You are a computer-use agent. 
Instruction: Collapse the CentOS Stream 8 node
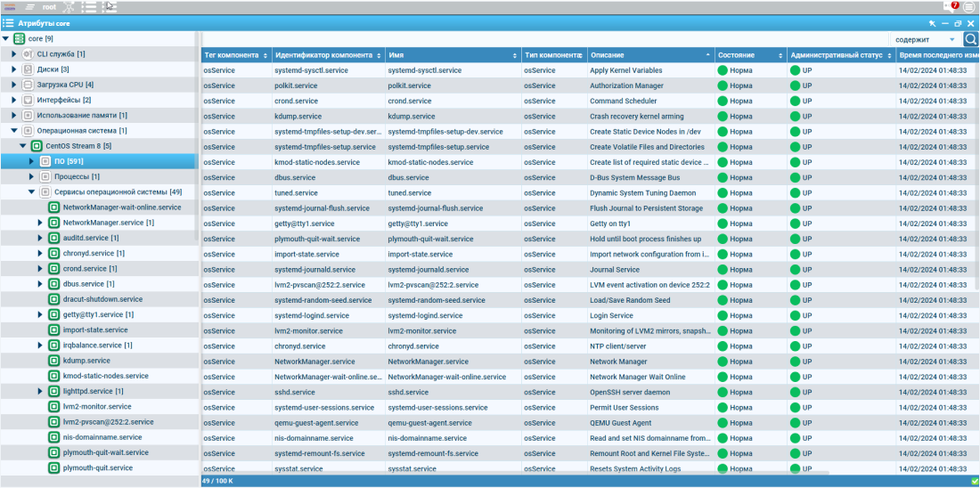pos(23,146)
